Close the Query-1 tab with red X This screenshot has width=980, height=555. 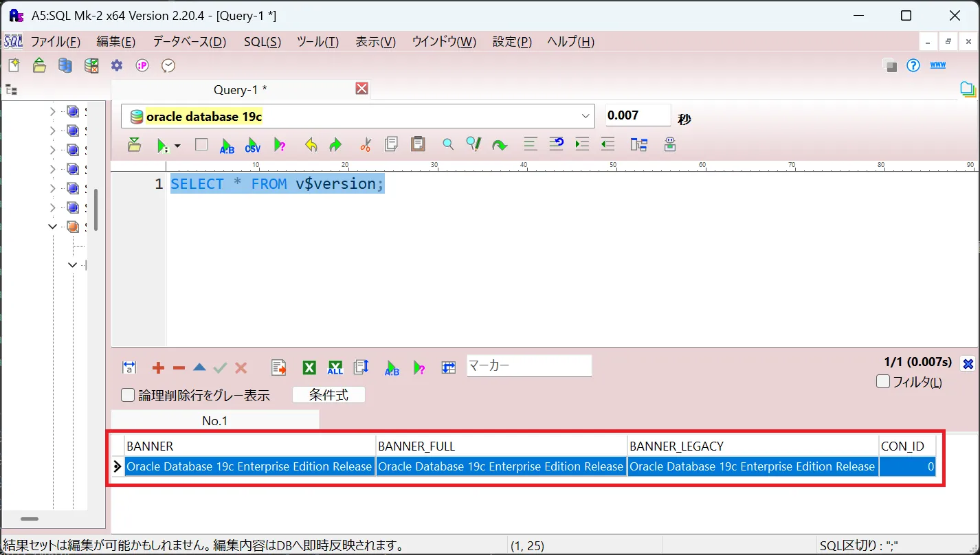362,88
